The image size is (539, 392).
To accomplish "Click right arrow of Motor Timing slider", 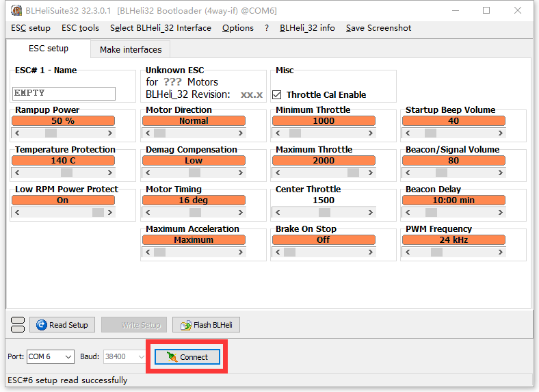I will coord(241,213).
